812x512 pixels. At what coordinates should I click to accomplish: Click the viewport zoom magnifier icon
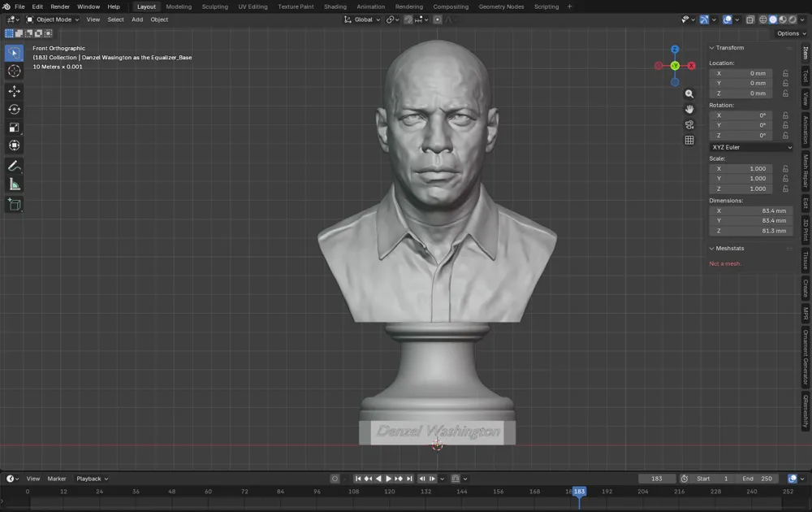pyautogui.click(x=689, y=93)
